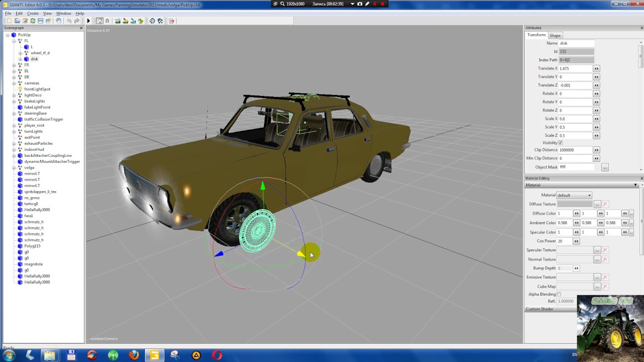Click the Rotate Y stepper arrows
This screenshot has height=362, width=644.
[x=596, y=102]
